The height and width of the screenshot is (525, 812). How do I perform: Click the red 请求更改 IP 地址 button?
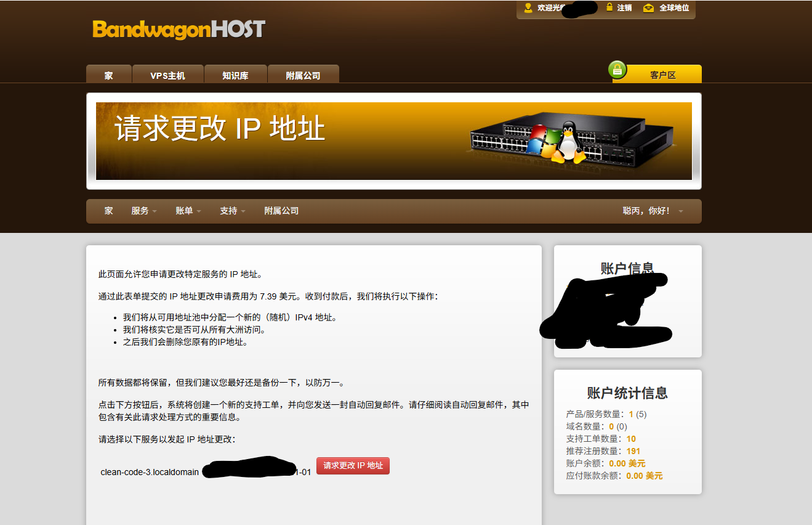click(x=353, y=466)
